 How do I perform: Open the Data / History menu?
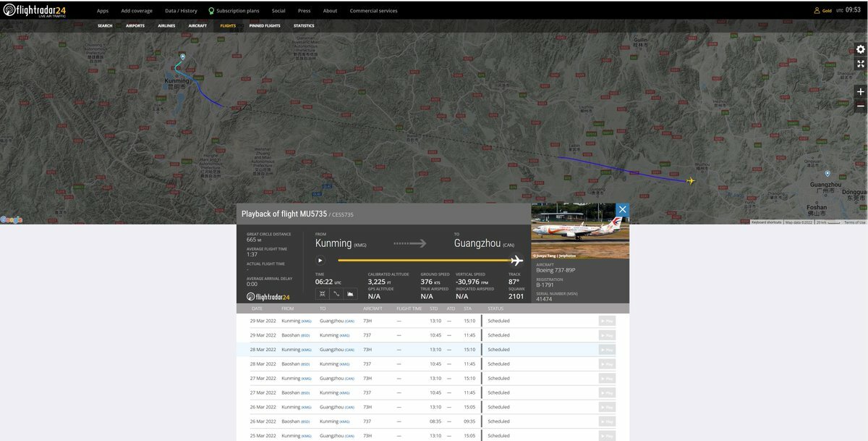click(181, 11)
